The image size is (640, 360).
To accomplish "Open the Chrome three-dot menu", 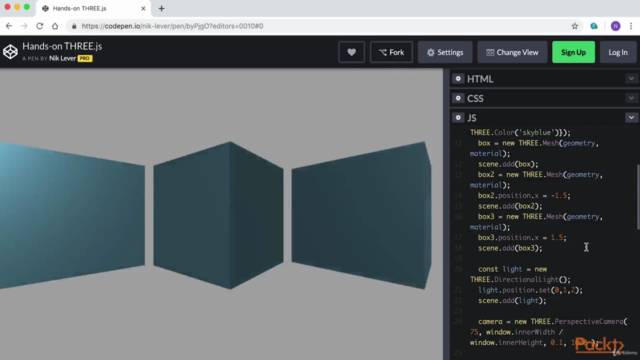I will (631, 26).
